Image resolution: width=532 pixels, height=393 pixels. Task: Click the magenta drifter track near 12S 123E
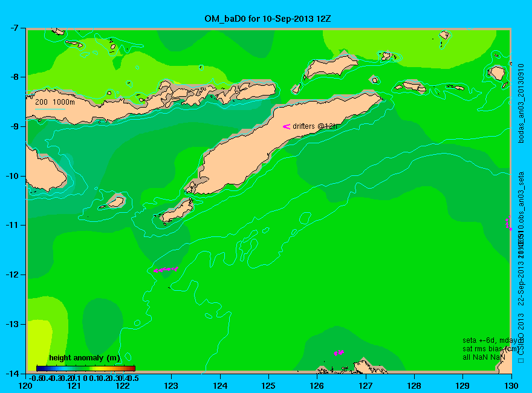pyautogui.click(x=166, y=270)
